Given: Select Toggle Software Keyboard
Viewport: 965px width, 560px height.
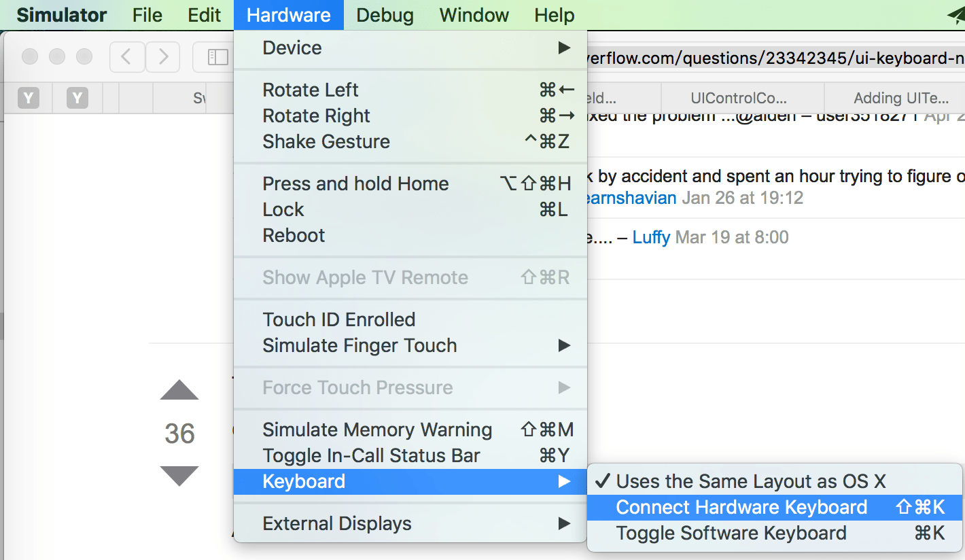Looking at the screenshot, I should click(x=775, y=533).
